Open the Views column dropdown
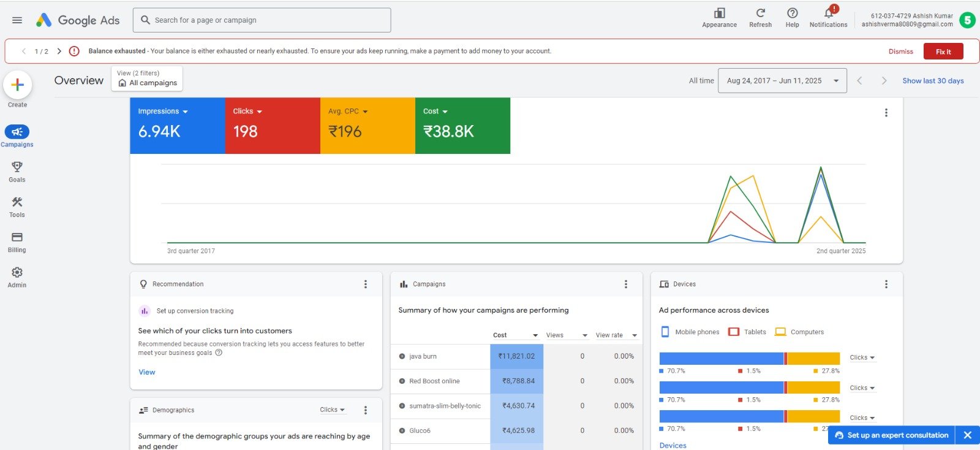980x450 pixels. [x=567, y=335]
